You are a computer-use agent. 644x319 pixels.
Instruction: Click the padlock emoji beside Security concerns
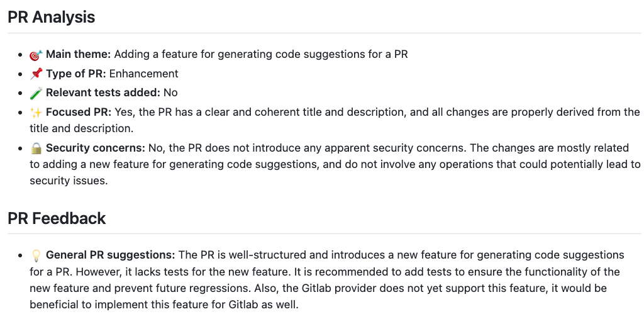(x=36, y=148)
